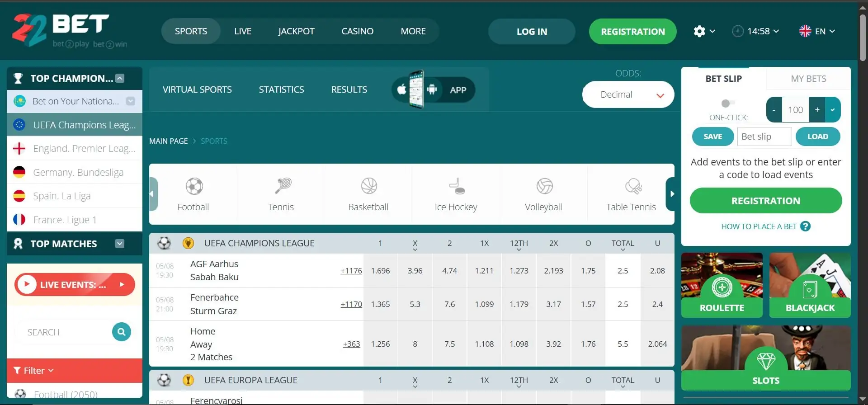This screenshot has width=868, height=405.
Task: Open the Live Events banner button
Action: (x=75, y=285)
